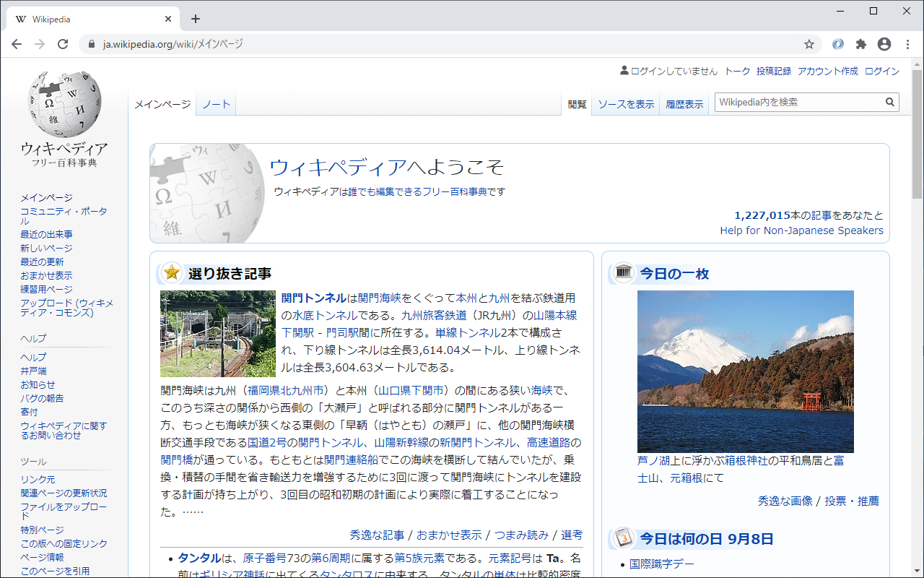This screenshot has width=924, height=578.
Task: Switch to the ノート tab
Action: 217,104
